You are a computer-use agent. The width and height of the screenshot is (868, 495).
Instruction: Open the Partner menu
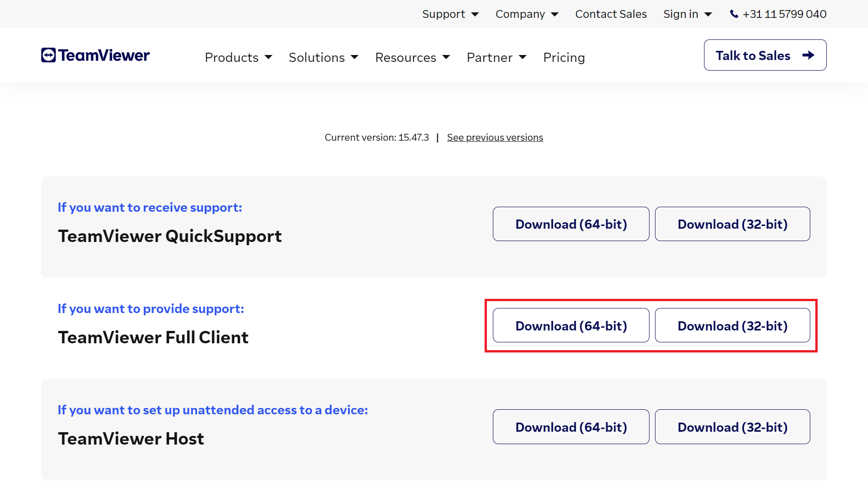pyautogui.click(x=497, y=57)
